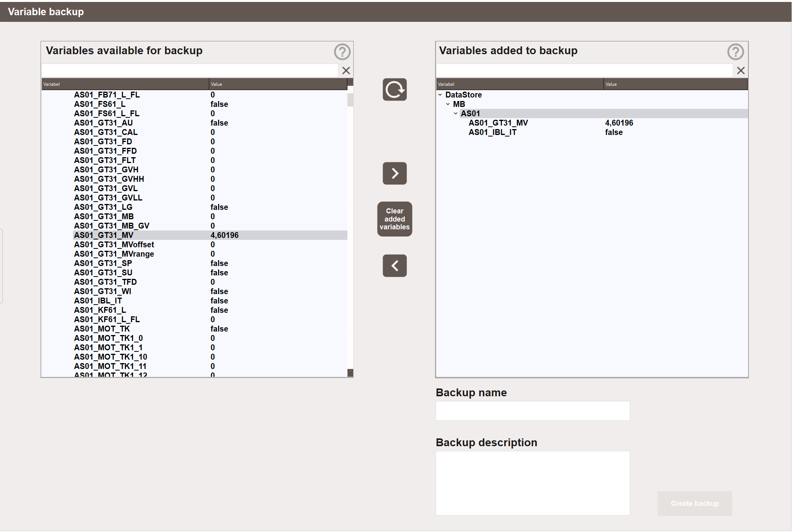Remove variable with left arrow button
Image resolution: width=792 pixels, height=532 pixels.
tap(394, 266)
